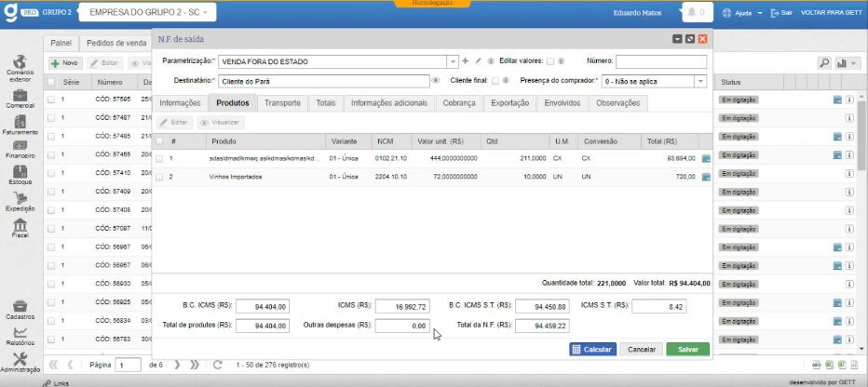
Task: Open the Cadastros section
Action: click(20, 310)
